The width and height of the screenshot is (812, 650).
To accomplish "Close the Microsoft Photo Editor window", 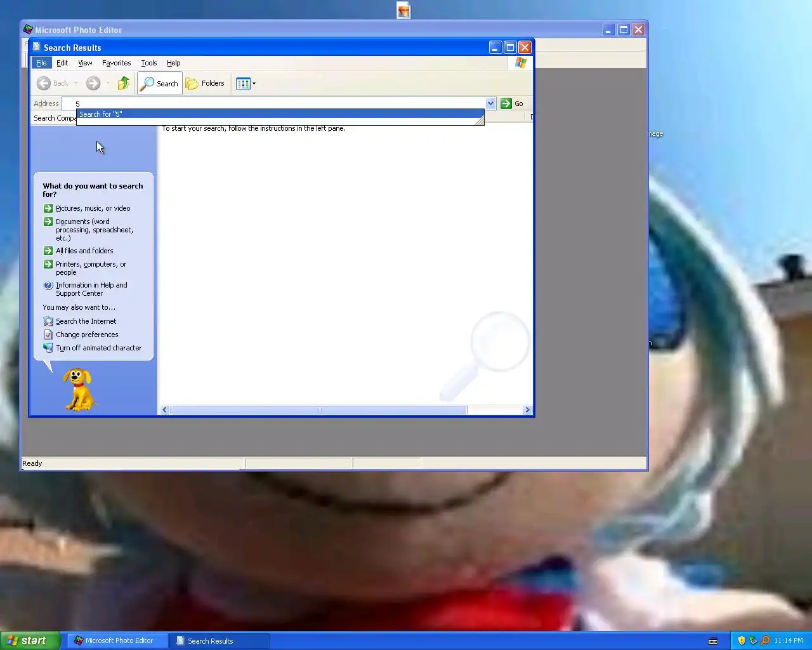I will pyautogui.click(x=639, y=29).
